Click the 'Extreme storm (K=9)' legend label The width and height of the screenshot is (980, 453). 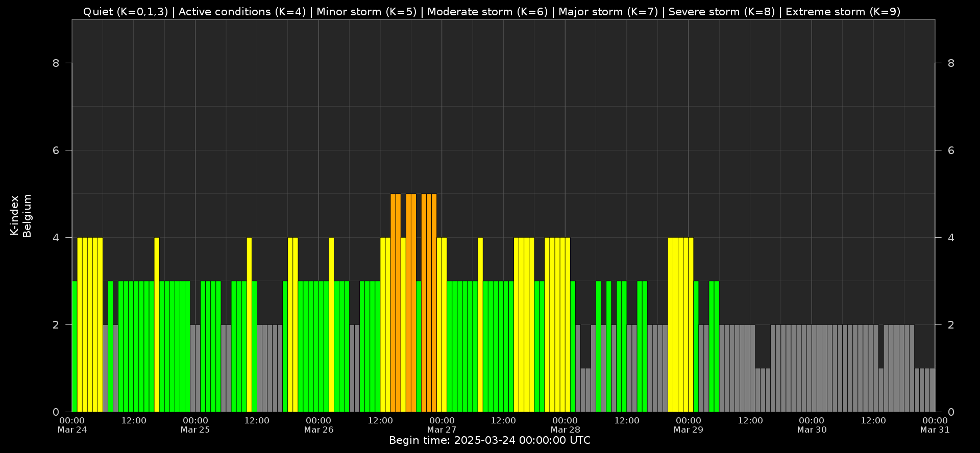coord(843,12)
